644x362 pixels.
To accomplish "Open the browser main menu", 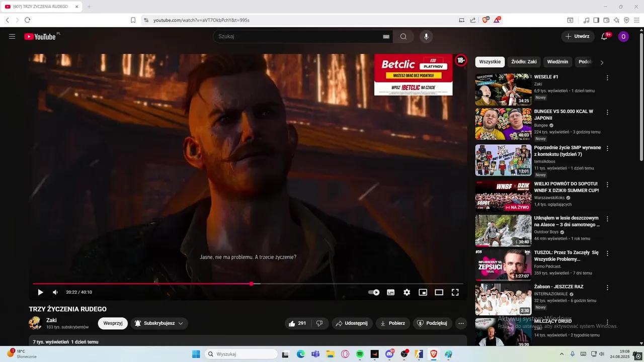I will pyautogui.click(x=637, y=20).
